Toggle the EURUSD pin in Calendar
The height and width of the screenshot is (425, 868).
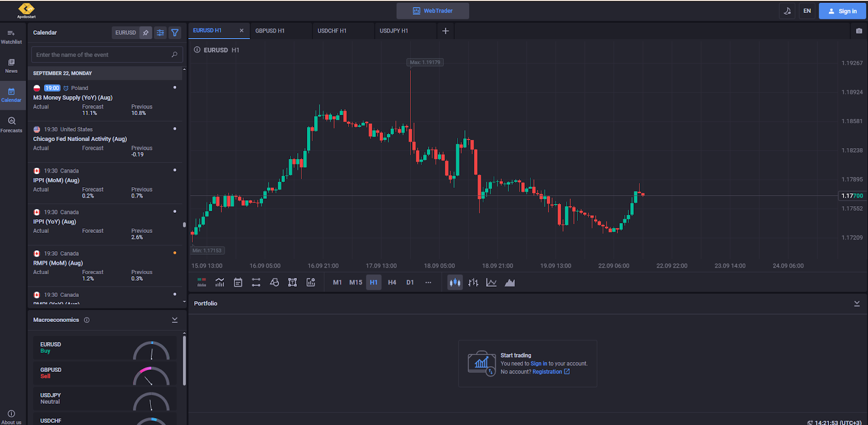tap(145, 33)
